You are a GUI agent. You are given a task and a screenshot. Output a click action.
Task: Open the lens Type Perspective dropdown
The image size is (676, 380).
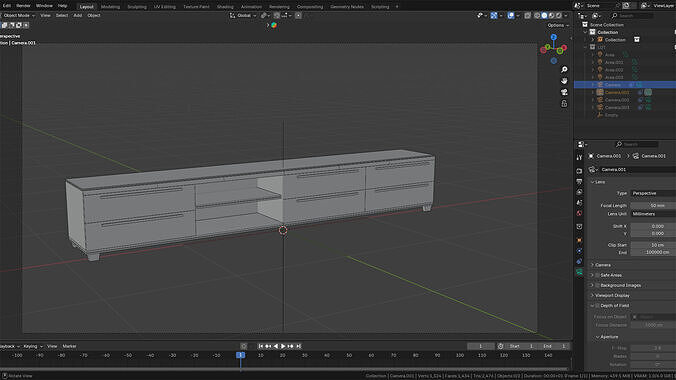pos(653,193)
